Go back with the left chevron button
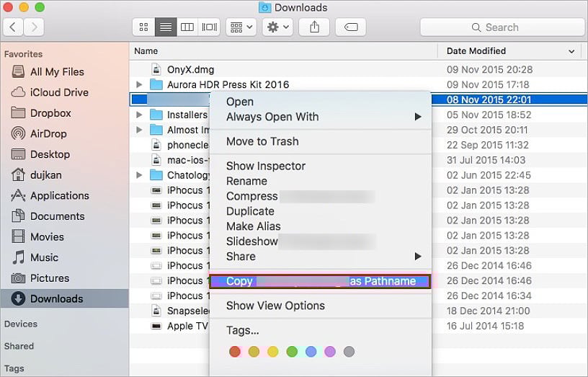Image resolution: width=588 pixels, height=377 pixels. (13, 27)
